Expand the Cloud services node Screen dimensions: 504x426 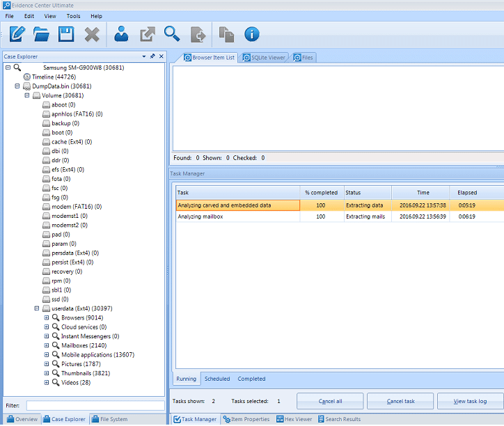click(x=47, y=327)
